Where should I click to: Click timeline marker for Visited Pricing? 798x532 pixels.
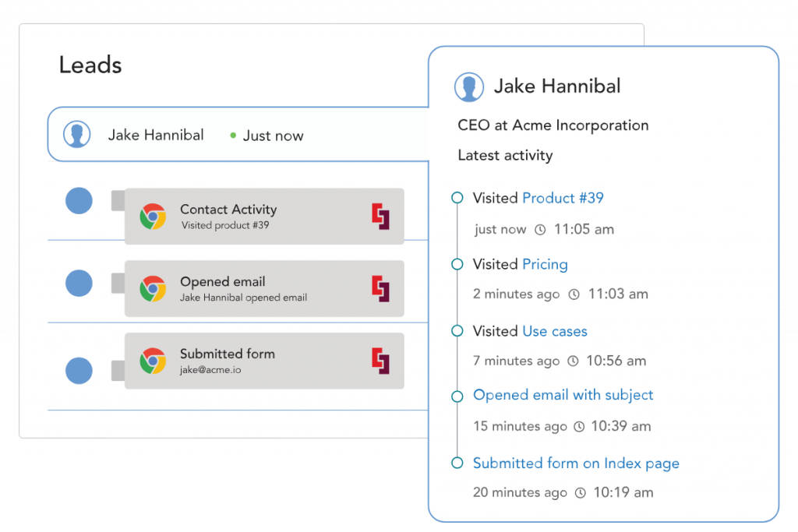[x=457, y=264]
